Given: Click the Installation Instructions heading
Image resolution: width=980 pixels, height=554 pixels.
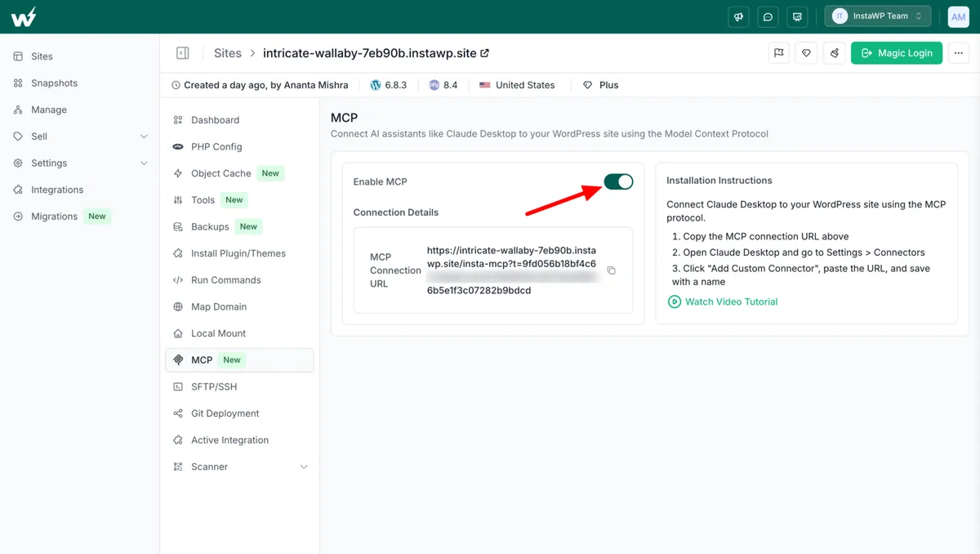Looking at the screenshot, I should point(719,181).
